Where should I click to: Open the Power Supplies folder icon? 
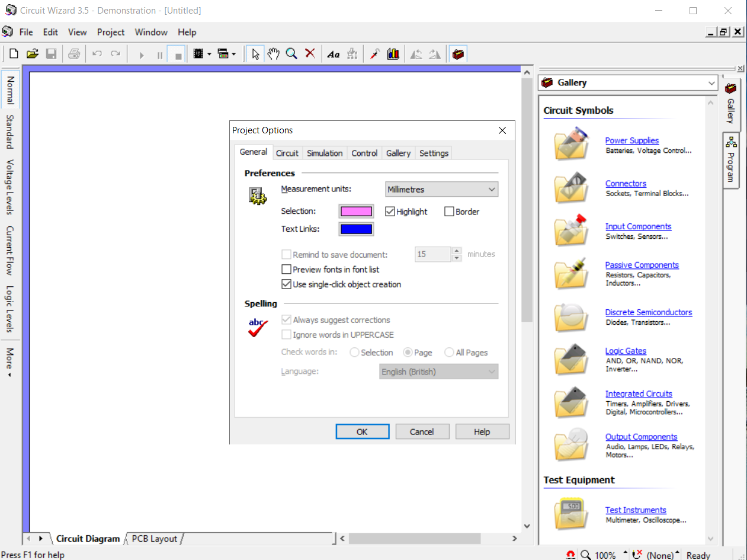571,145
